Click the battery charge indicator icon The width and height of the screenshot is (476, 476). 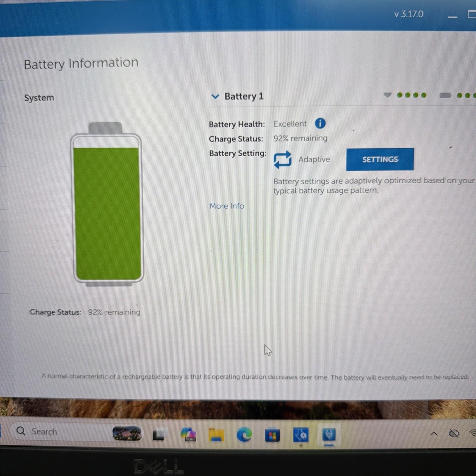[445, 95]
